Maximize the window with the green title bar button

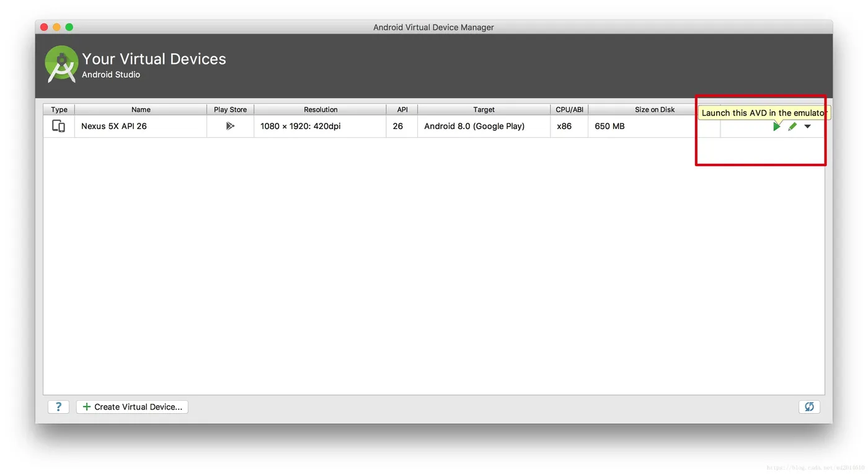69,27
